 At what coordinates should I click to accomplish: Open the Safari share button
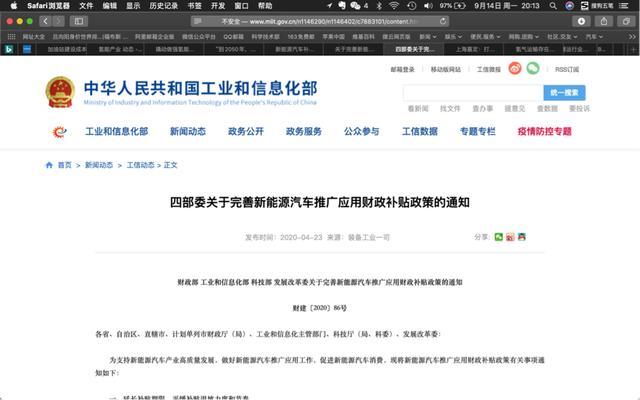pos(604,21)
